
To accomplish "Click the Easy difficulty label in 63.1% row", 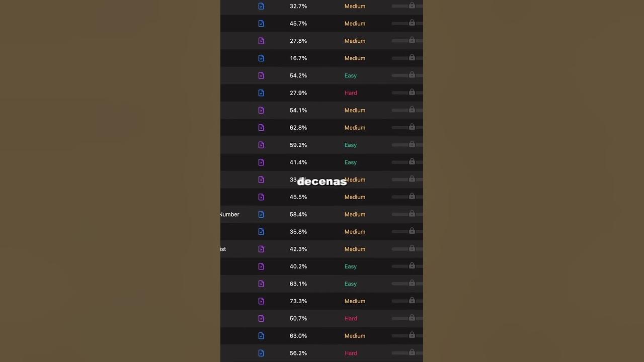I will [351, 284].
